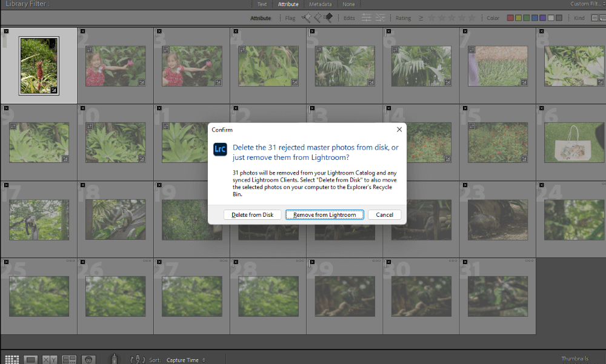Image resolution: width=606 pixels, height=364 pixels.
Task: Select the Painter spray can tool
Action: [113, 359]
